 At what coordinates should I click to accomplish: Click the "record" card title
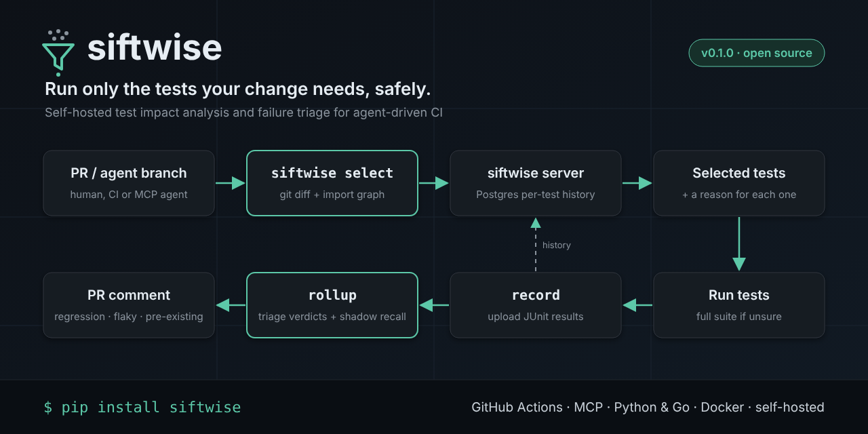536,295
